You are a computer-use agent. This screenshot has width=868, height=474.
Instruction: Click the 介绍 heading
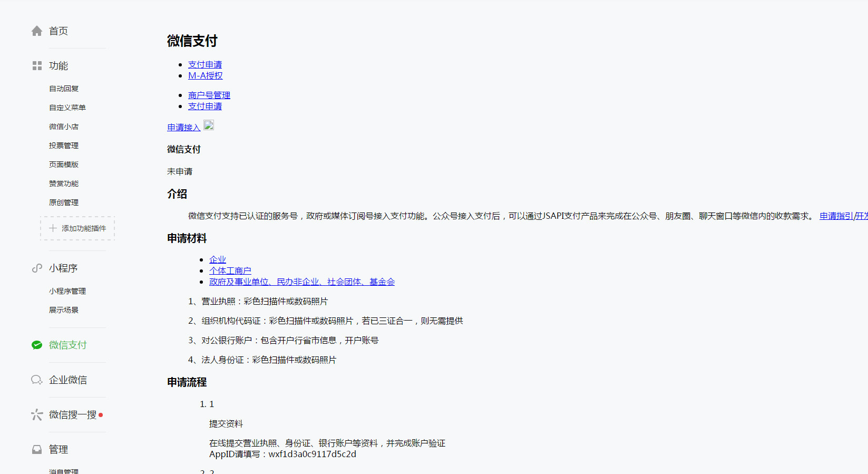[177, 194]
